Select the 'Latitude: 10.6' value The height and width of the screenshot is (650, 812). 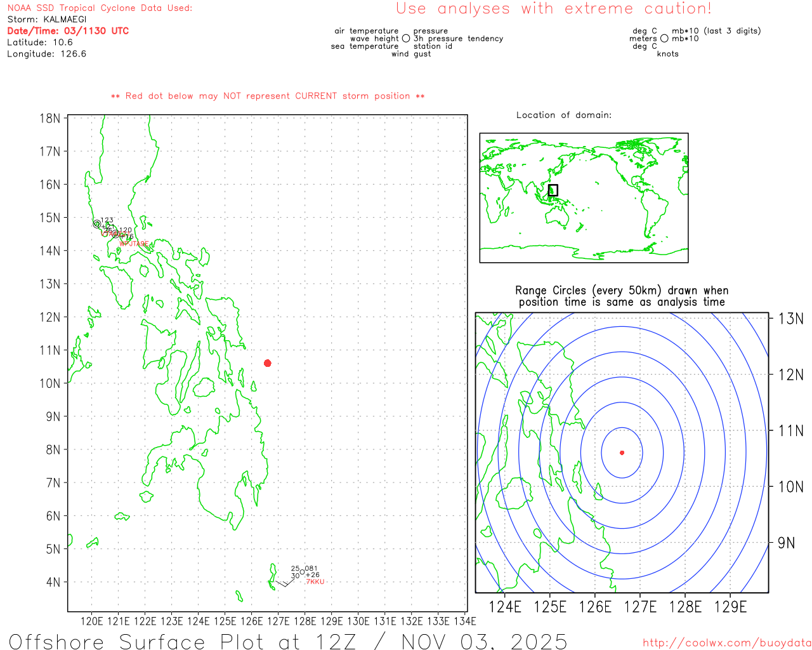40,43
